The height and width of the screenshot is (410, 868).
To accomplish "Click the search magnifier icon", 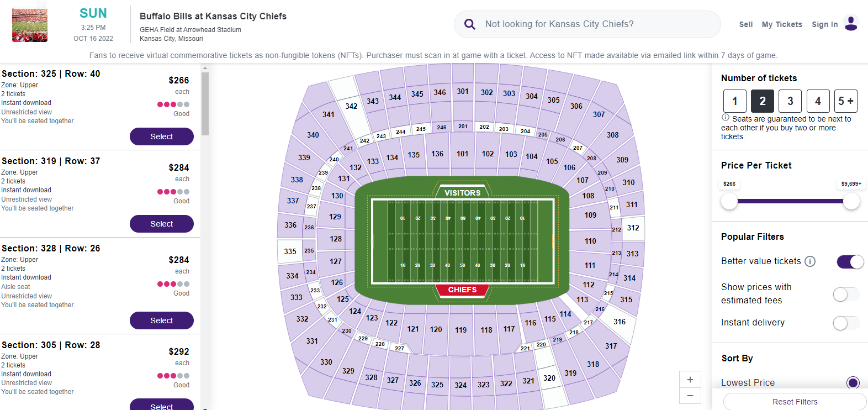I will click(x=470, y=24).
